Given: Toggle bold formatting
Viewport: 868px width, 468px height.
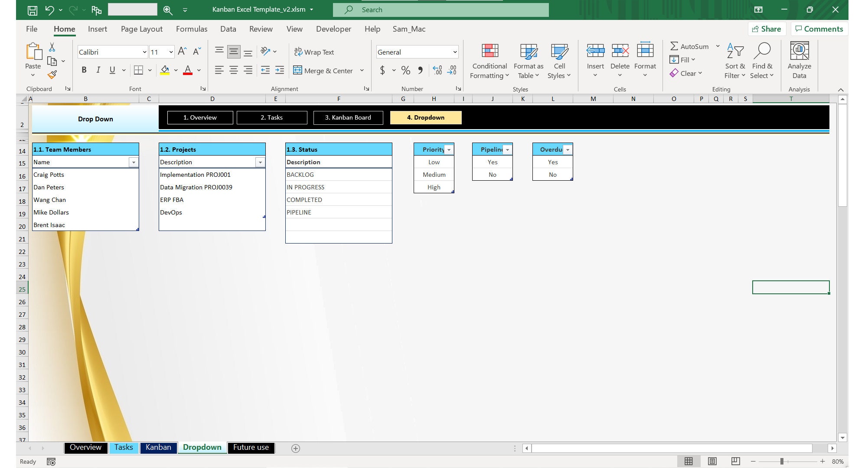Looking at the screenshot, I should 85,69.
